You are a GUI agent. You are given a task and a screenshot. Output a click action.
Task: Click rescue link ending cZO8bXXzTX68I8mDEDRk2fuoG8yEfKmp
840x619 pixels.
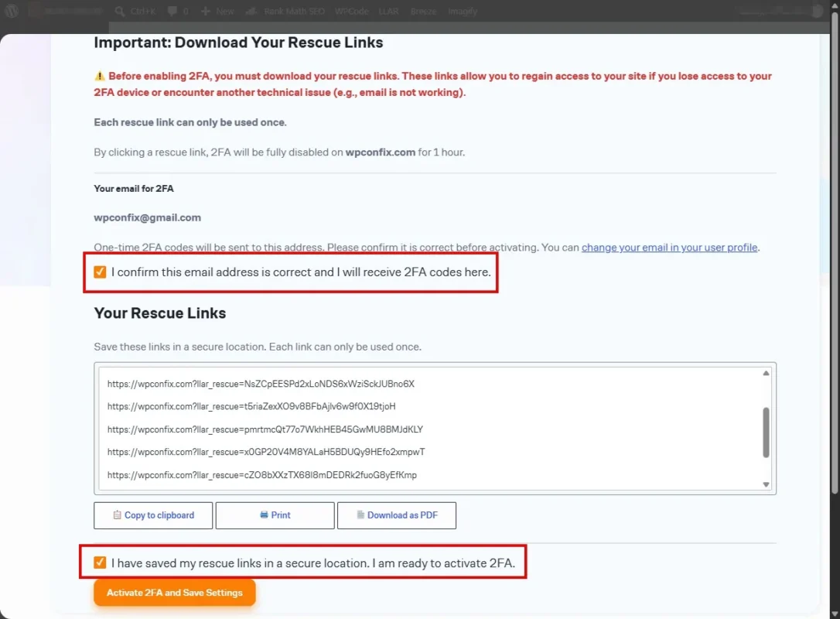262,475
